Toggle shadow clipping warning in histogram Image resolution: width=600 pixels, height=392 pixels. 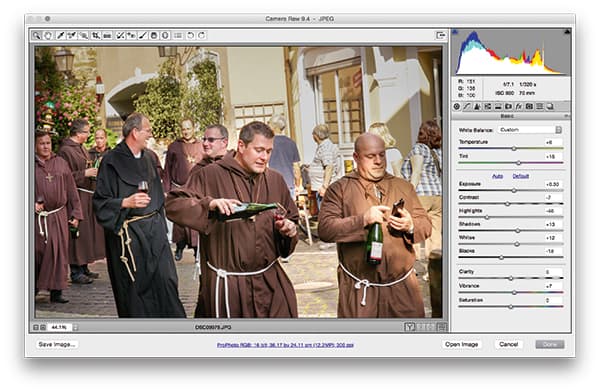[455, 32]
